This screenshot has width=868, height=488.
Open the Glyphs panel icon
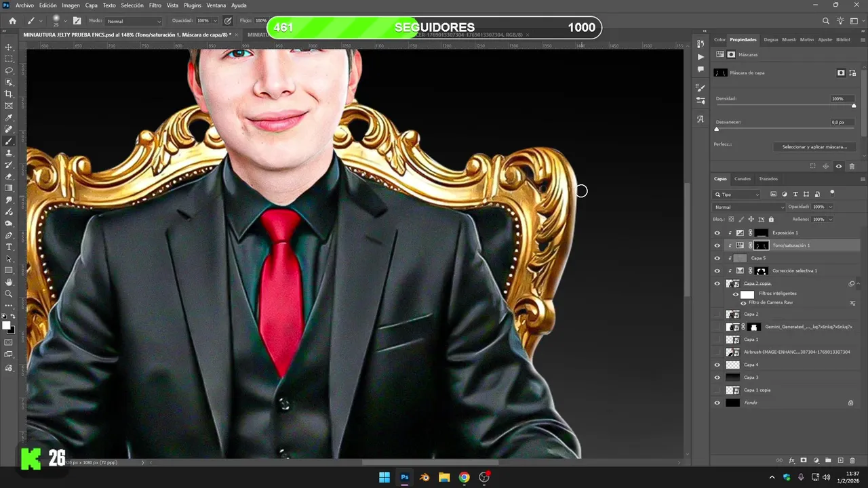(x=701, y=119)
